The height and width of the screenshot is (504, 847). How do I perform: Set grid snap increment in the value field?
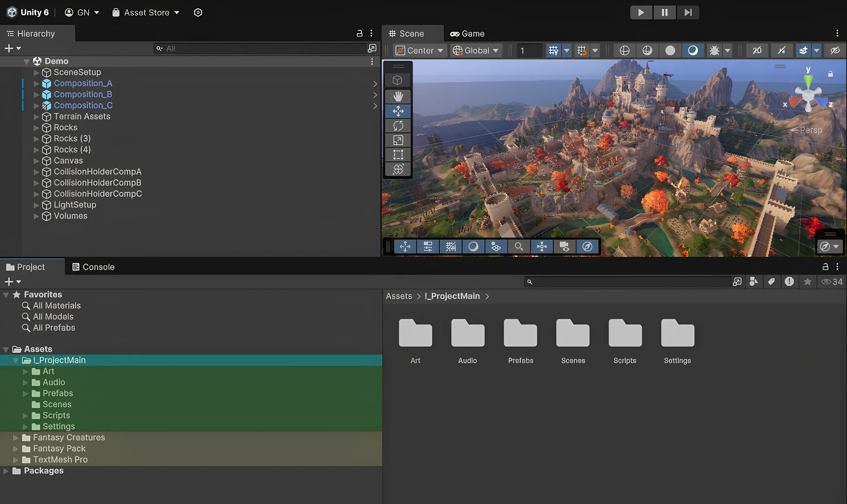(x=529, y=50)
